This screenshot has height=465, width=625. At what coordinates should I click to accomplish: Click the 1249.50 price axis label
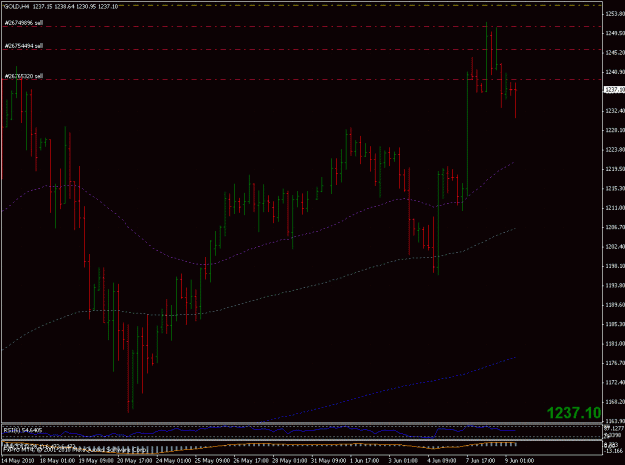(x=615, y=33)
